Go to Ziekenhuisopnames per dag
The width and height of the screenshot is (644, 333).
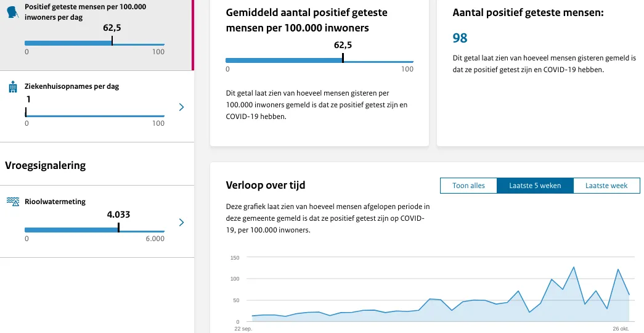click(x=71, y=86)
